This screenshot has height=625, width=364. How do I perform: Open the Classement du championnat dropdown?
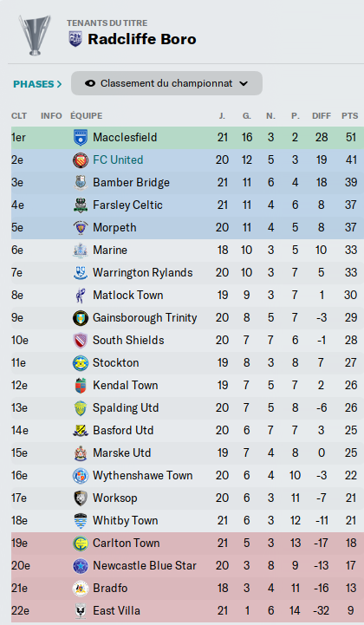166,83
